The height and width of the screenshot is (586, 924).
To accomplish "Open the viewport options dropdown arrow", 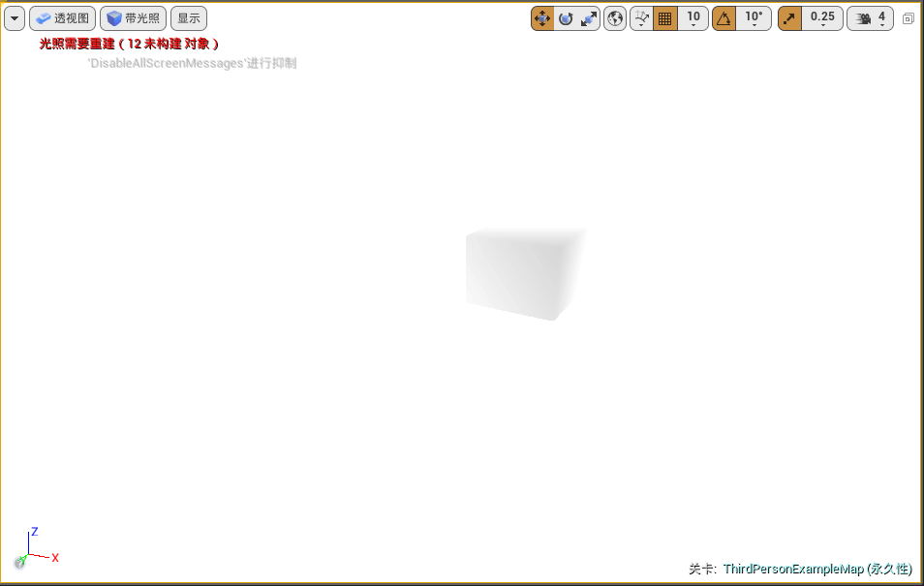I will coord(15,18).
